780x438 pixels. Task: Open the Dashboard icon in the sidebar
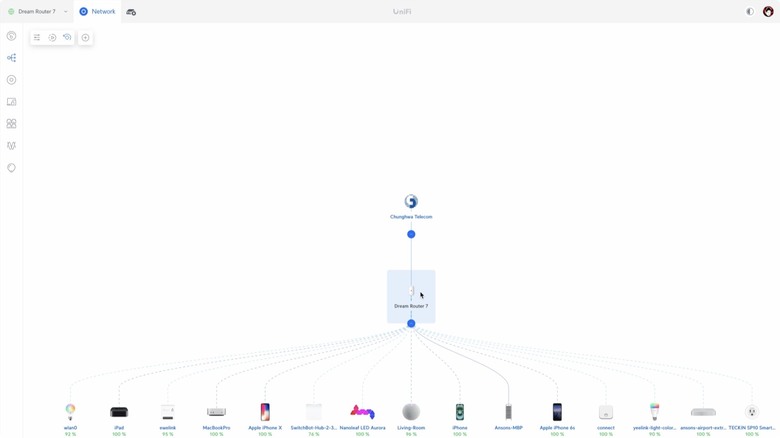click(11, 36)
